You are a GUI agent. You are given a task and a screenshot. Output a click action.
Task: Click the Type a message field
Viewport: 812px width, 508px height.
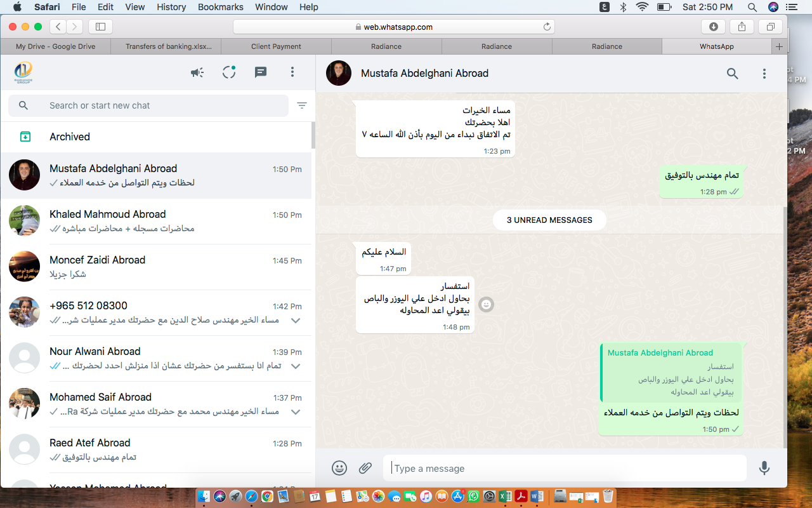pyautogui.click(x=565, y=468)
